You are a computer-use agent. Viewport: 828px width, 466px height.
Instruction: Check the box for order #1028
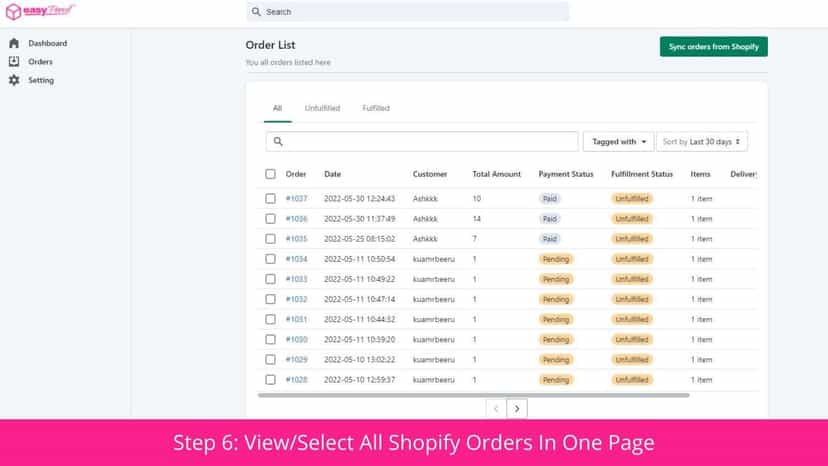point(270,379)
